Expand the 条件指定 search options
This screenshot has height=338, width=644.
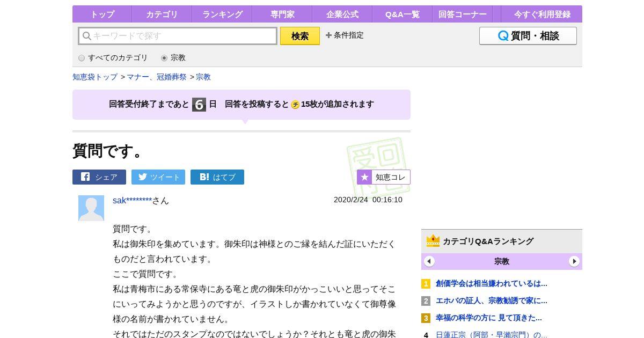(345, 35)
